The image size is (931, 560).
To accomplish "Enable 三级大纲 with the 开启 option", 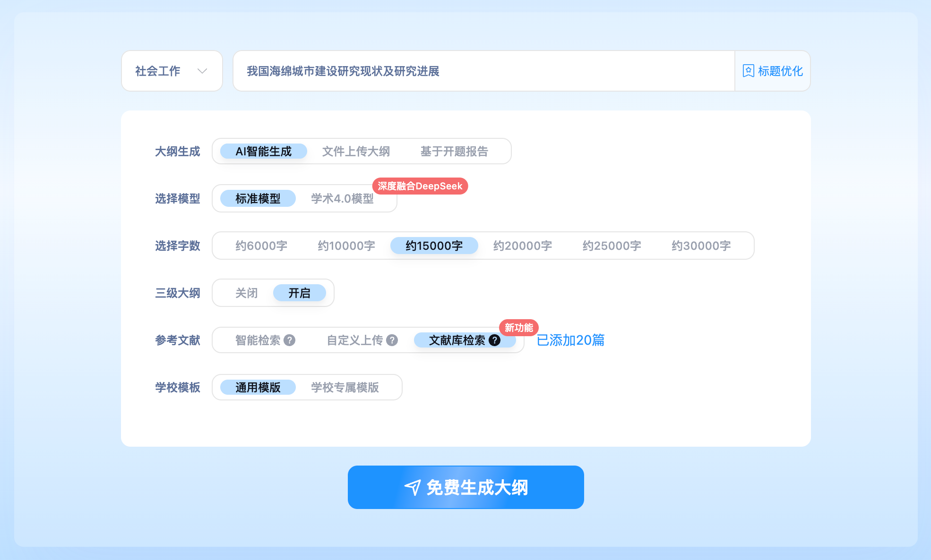I will coord(299,293).
